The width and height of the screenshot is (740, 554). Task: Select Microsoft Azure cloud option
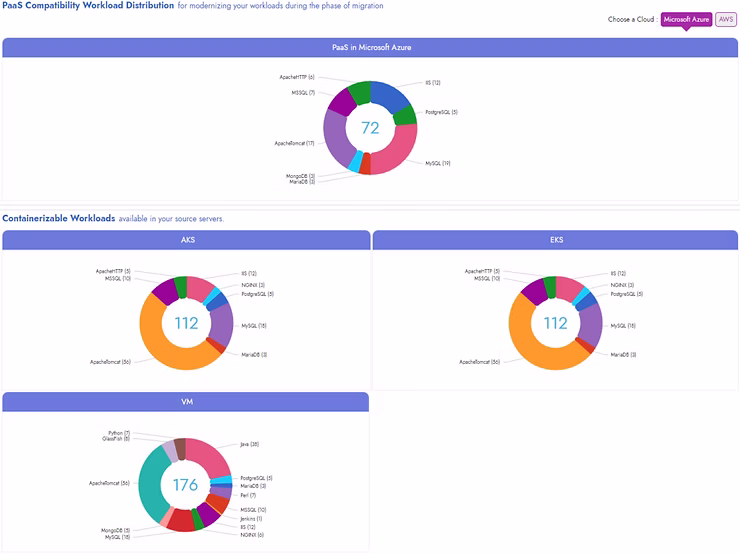coord(686,19)
